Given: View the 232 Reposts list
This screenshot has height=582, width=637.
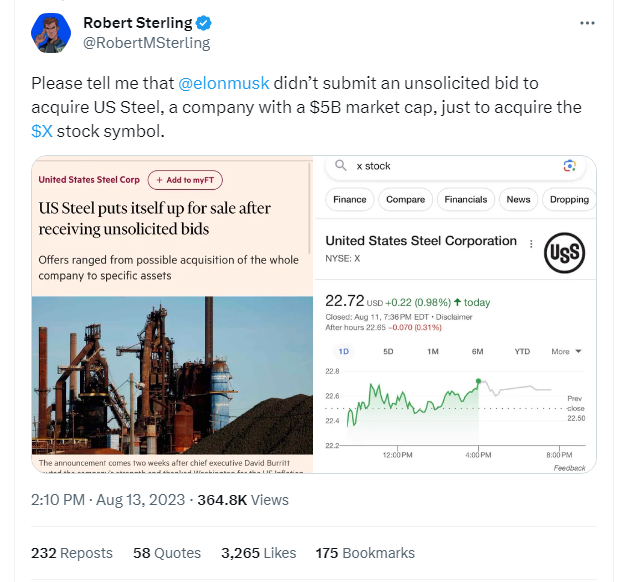Looking at the screenshot, I should pos(72,553).
